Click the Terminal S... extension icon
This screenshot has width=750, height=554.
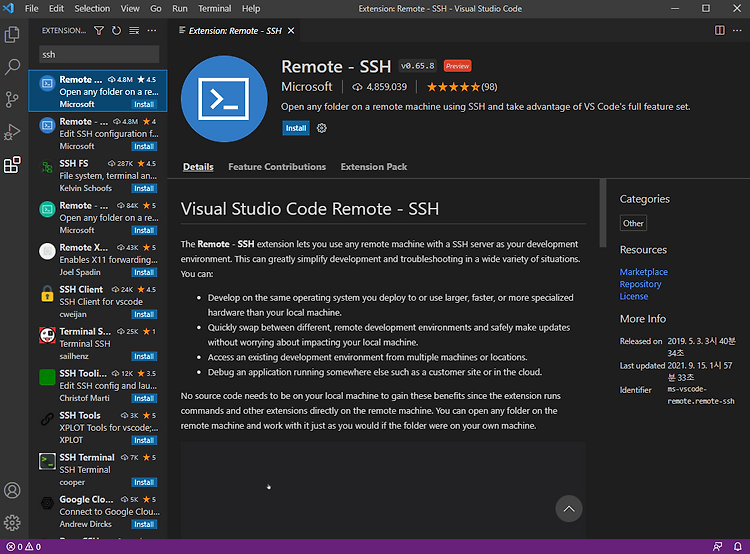coord(47,335)
